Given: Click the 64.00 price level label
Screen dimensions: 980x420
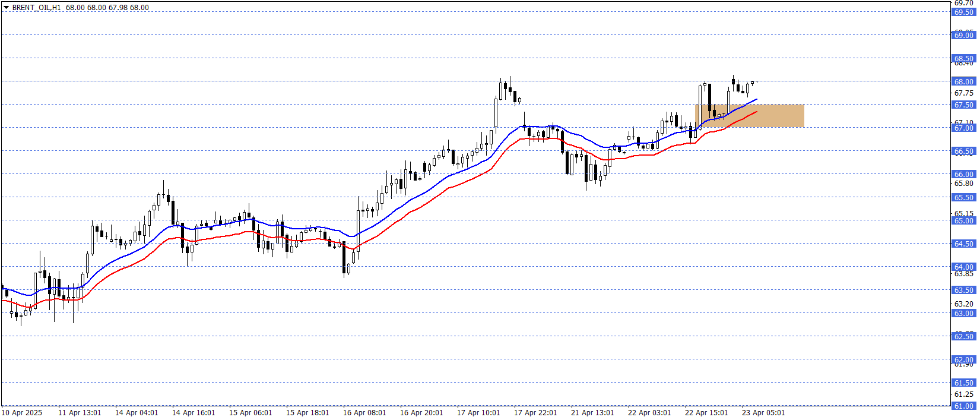Looking at the screenshot, I should point(964,267).
